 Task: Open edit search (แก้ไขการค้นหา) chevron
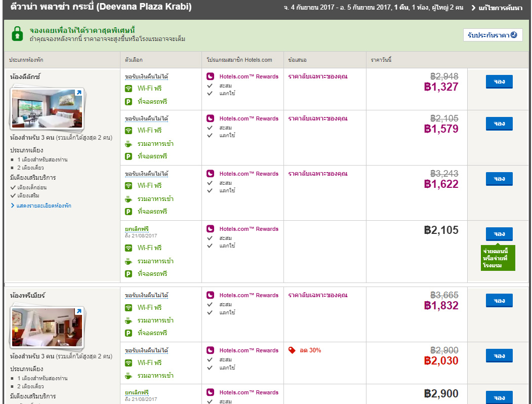473,8
